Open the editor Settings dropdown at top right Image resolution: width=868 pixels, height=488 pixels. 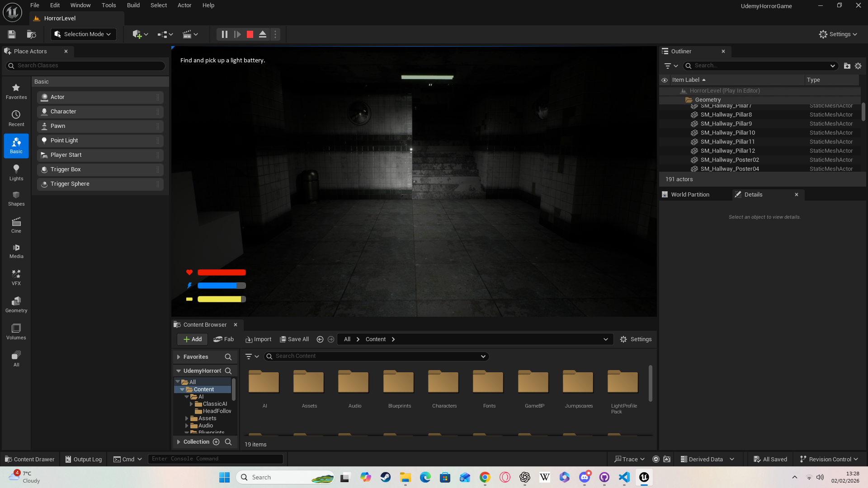coord(837,34)
